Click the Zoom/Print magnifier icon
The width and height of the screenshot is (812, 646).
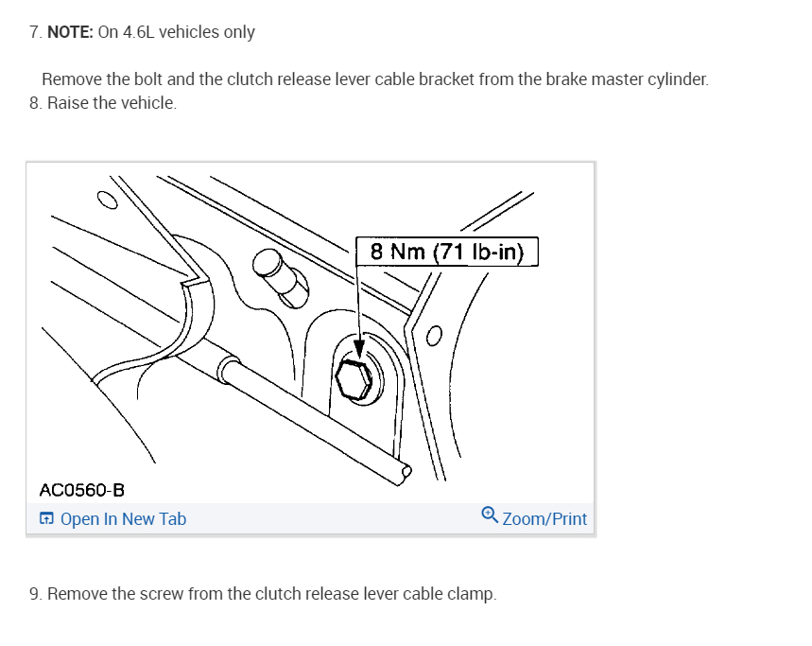(490, 515)
